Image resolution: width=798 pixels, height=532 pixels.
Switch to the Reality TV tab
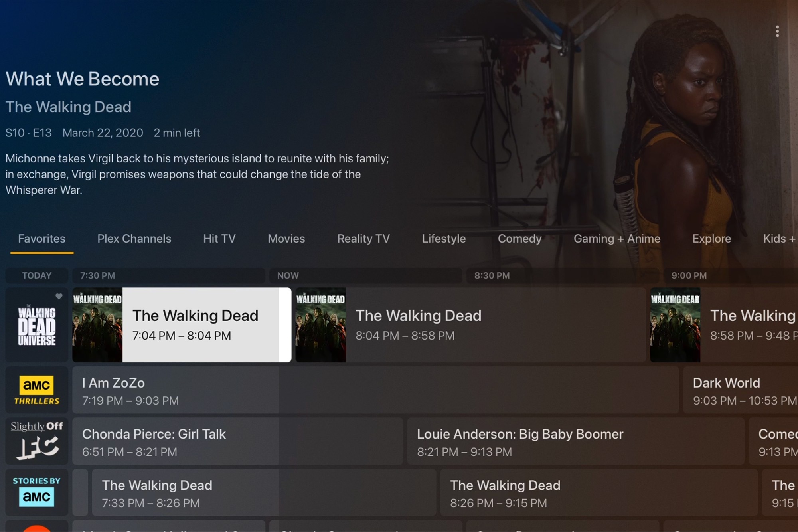363,239
